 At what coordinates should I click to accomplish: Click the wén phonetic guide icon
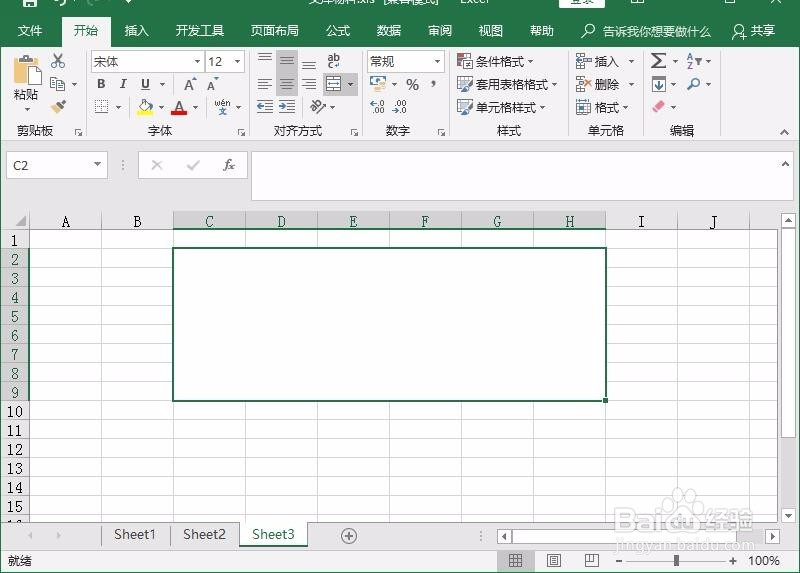[x=222, y=107]
